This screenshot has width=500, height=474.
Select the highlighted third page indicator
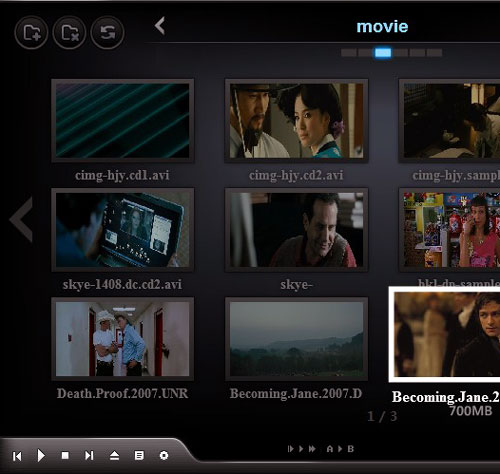[x=383, y=53]
